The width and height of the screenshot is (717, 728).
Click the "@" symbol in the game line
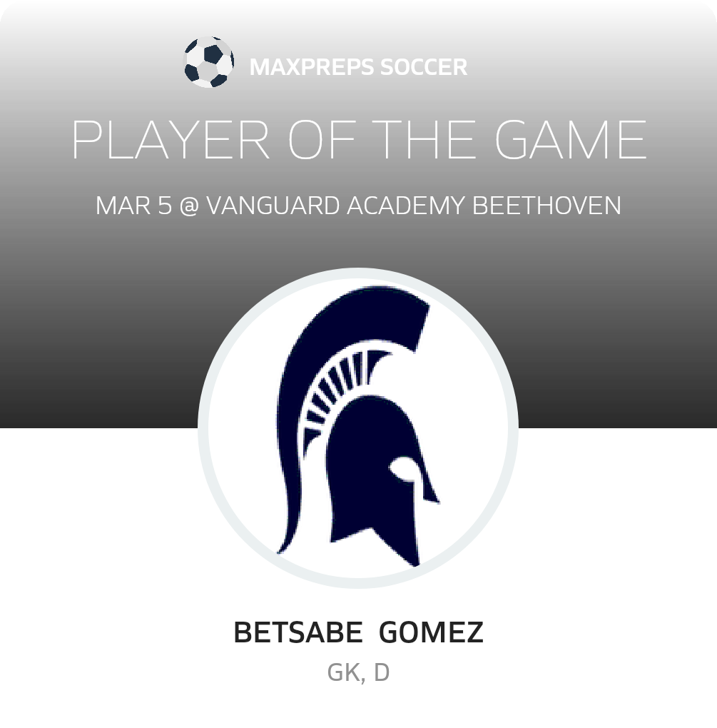pos(189,206)
